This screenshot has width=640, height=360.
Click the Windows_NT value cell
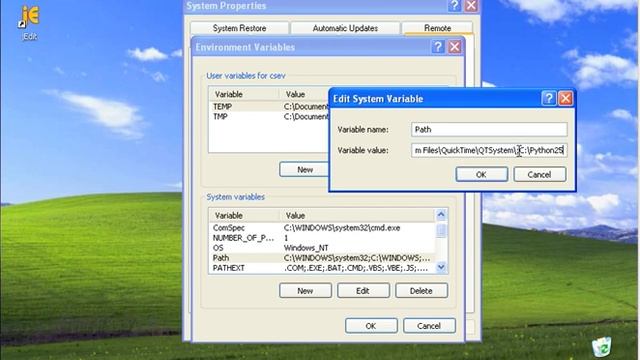click(306, 248)
